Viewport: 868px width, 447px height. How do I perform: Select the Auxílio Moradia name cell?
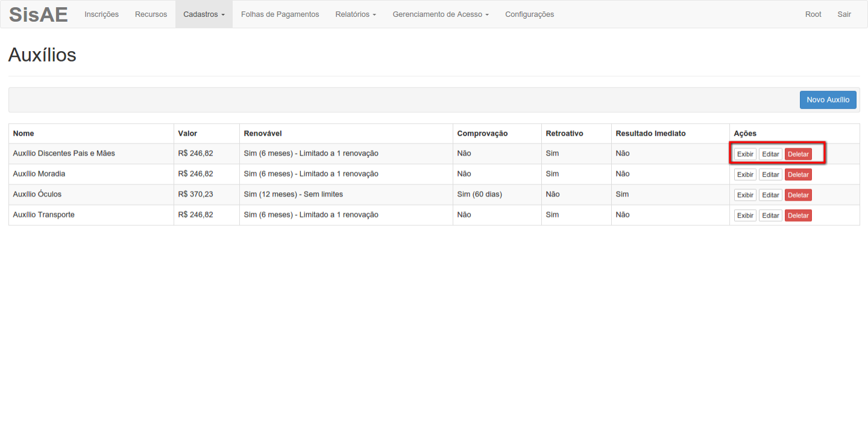(x=91, y=174)
